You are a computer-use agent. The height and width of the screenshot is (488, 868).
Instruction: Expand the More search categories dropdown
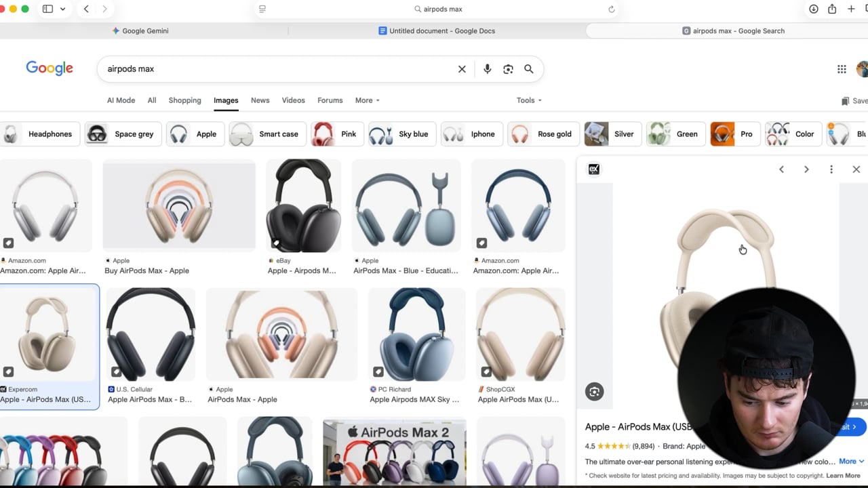tap(367, 100)
